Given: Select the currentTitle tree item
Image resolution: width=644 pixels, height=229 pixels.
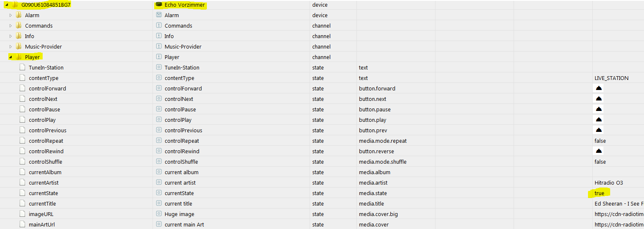Looking at the screenshot, I should [x=42, y=203].
